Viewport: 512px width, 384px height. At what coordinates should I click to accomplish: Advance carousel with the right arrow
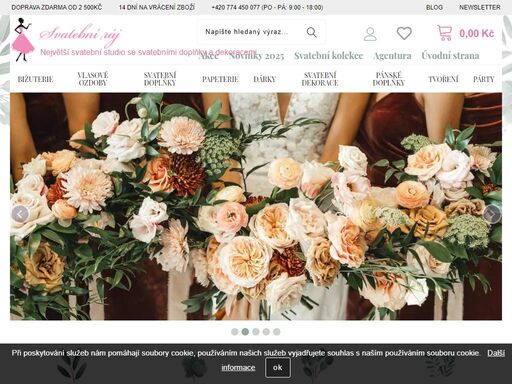click(492, 214)
